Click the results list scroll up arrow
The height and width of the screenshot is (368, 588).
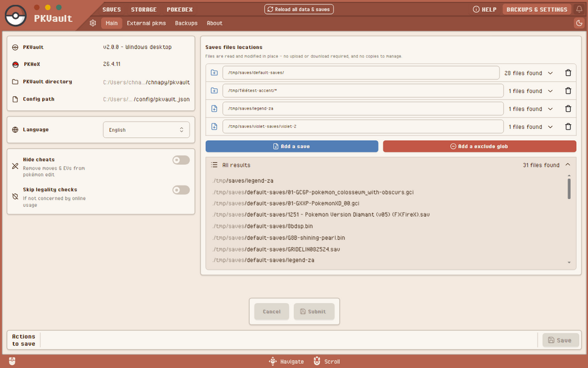click(x=569, y=175)
